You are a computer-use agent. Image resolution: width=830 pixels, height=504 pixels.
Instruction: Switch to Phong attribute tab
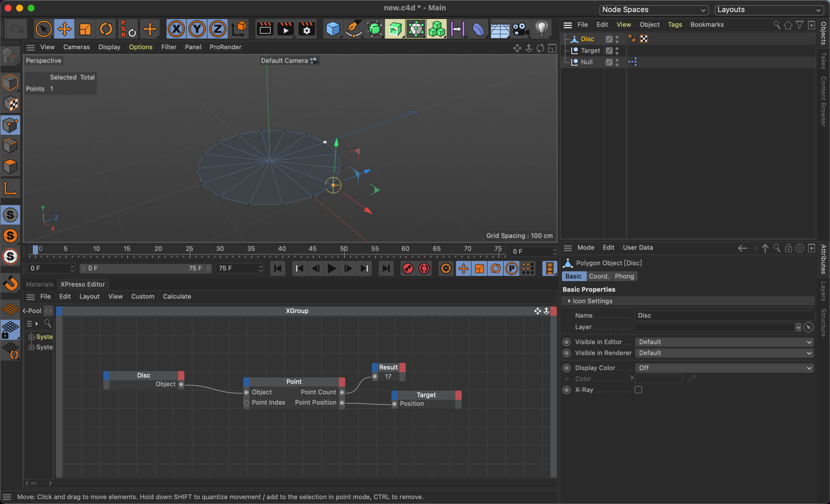click(x=624, y=276)
